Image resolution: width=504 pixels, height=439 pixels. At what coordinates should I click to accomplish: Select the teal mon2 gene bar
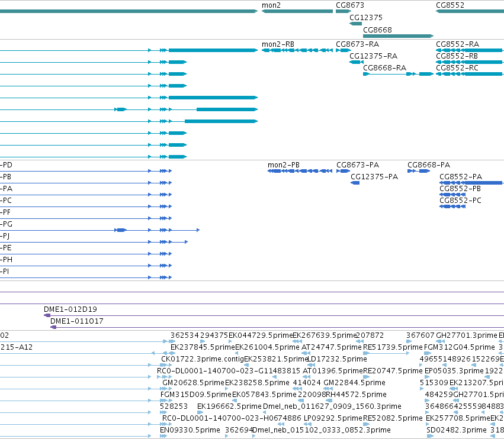(x=297, y=11)
